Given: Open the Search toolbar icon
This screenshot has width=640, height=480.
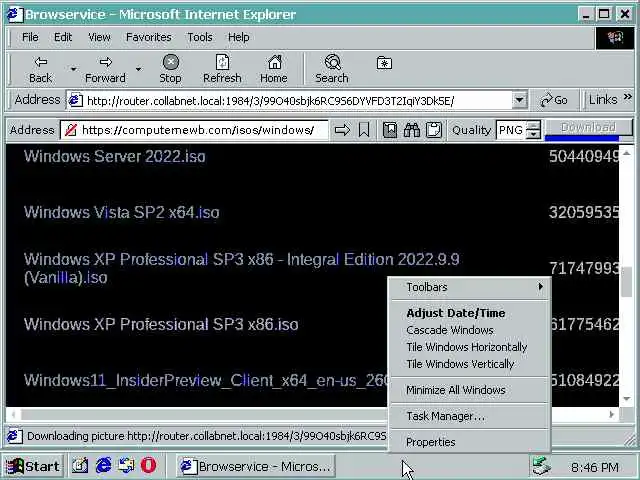Looking at the screenshot, I should [x=333, y=62].
